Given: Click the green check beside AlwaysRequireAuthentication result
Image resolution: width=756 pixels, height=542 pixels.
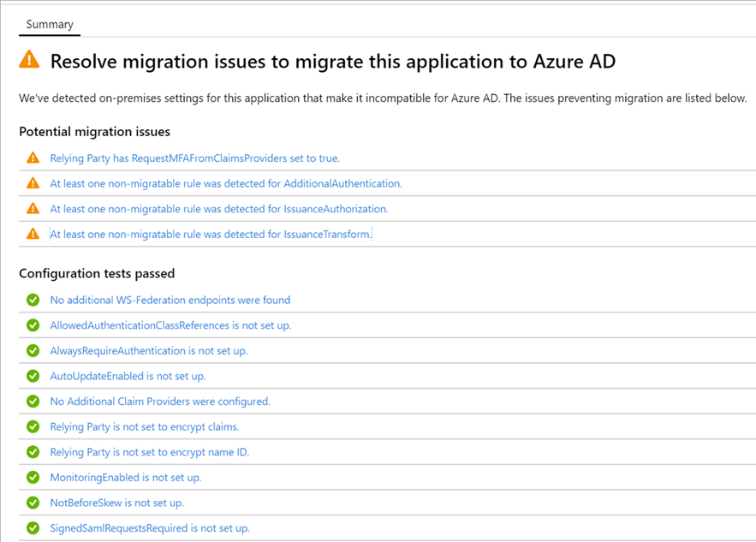Looking at the screenshot, I should click(x=33, y=350).
